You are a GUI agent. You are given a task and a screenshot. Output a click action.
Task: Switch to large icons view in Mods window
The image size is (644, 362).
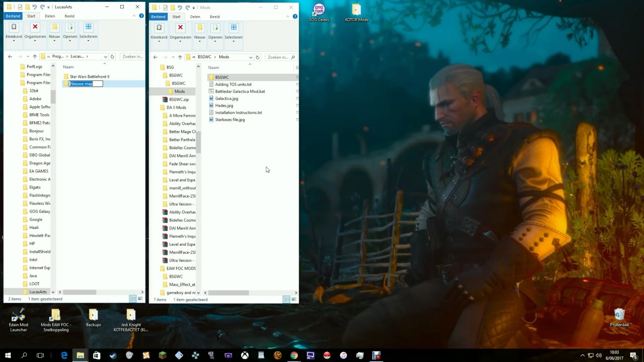pyautogui.click(x=293, y=299)
